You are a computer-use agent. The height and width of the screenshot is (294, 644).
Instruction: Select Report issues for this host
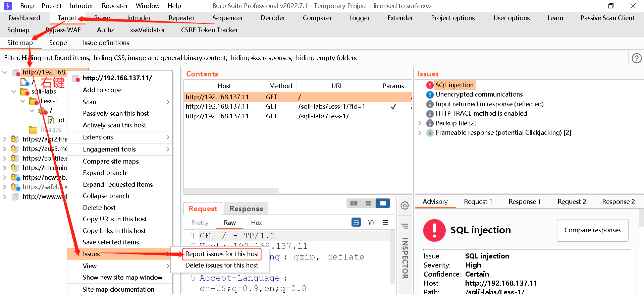(222, 254)
